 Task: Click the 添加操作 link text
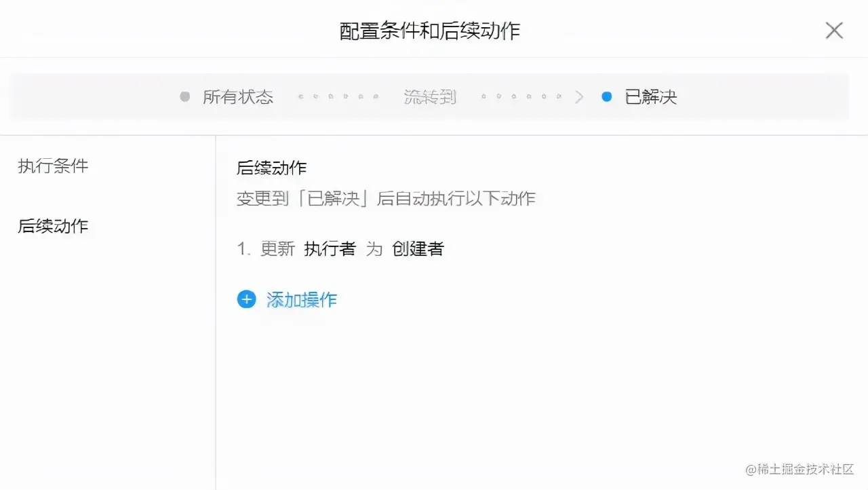tap(302, 300)
